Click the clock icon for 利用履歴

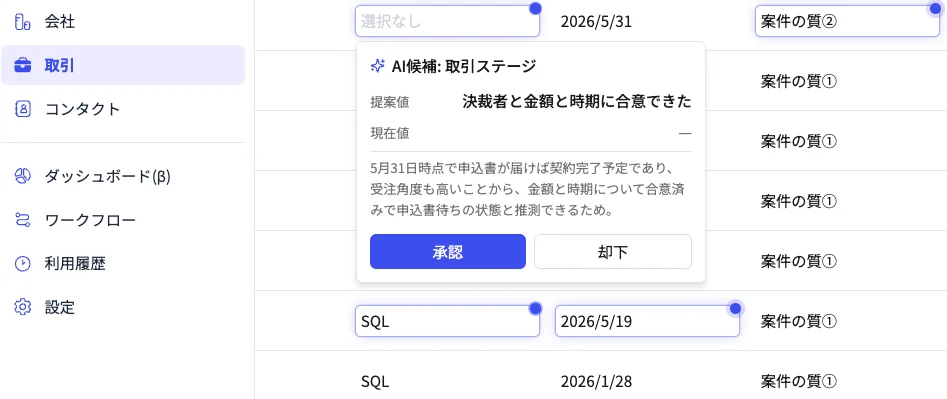tap(22, 263)
